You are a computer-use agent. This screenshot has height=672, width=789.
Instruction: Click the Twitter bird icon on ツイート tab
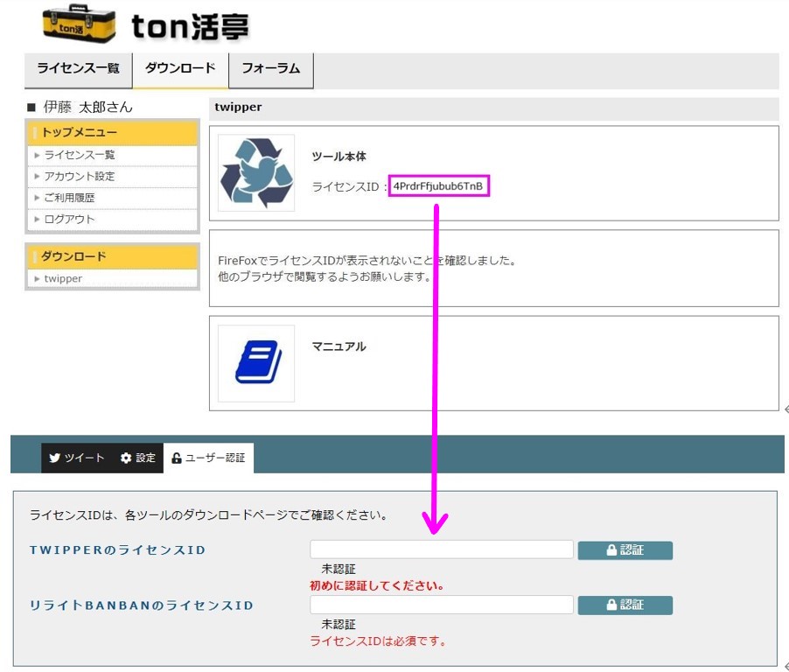click(55, 458)
